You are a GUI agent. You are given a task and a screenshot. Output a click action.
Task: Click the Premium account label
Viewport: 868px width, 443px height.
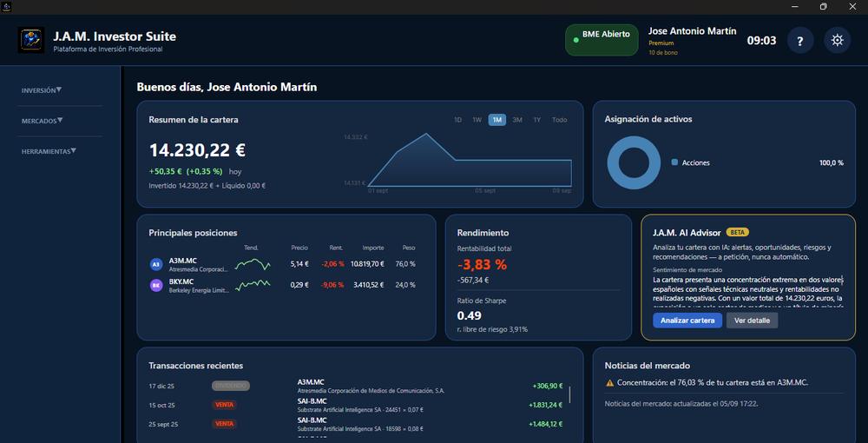[x=661, y=43]
